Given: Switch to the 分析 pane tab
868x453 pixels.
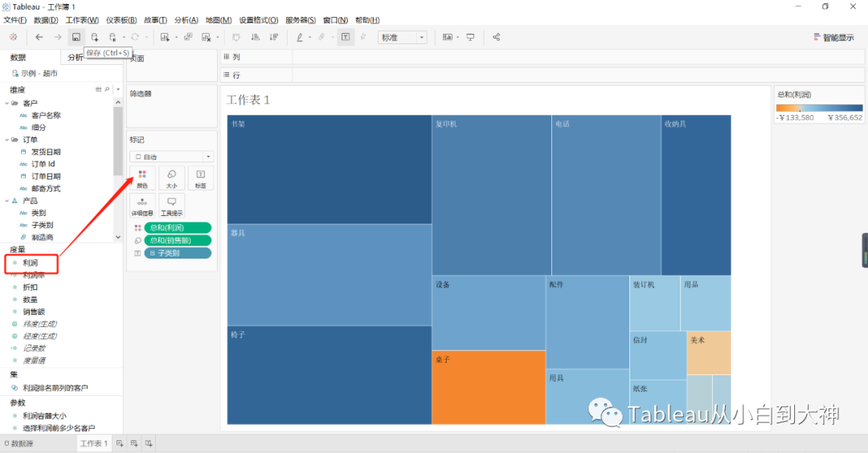Looking at the screenshot, I should click(x=76, y=58).
